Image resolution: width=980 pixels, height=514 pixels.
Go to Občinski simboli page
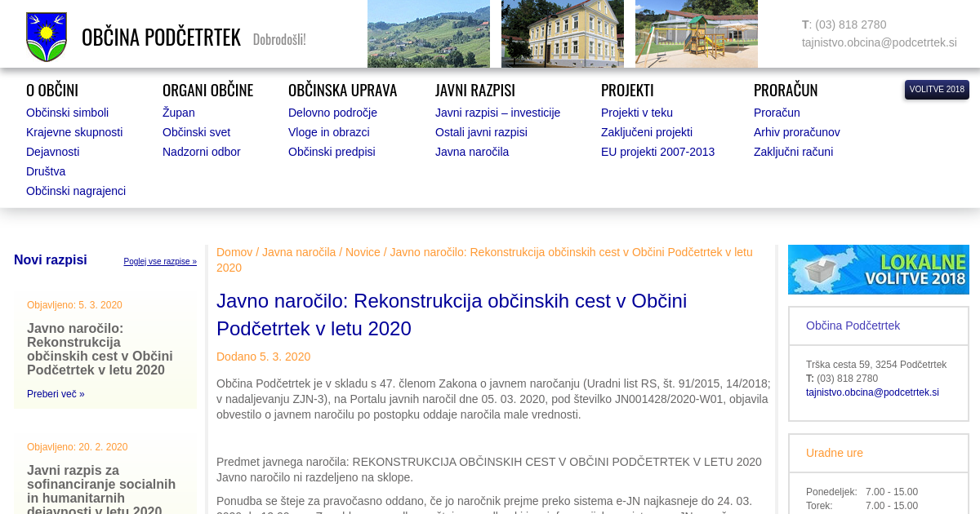(x=67, y=113)
